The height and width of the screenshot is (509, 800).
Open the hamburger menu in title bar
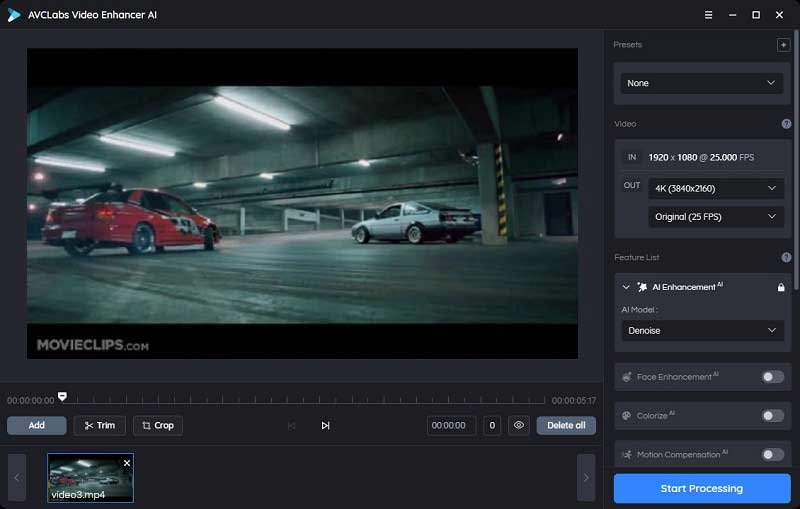[x=708, y=15]
